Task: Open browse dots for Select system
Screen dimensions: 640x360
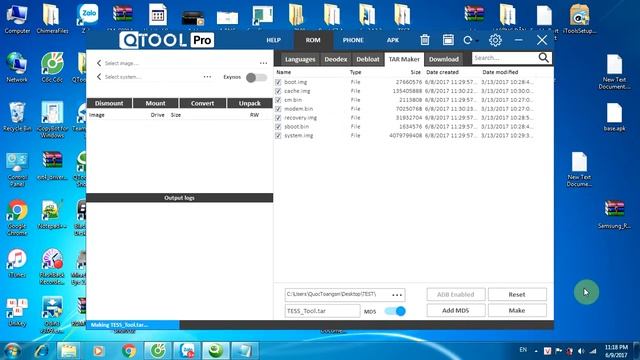Action: [207, 77]
